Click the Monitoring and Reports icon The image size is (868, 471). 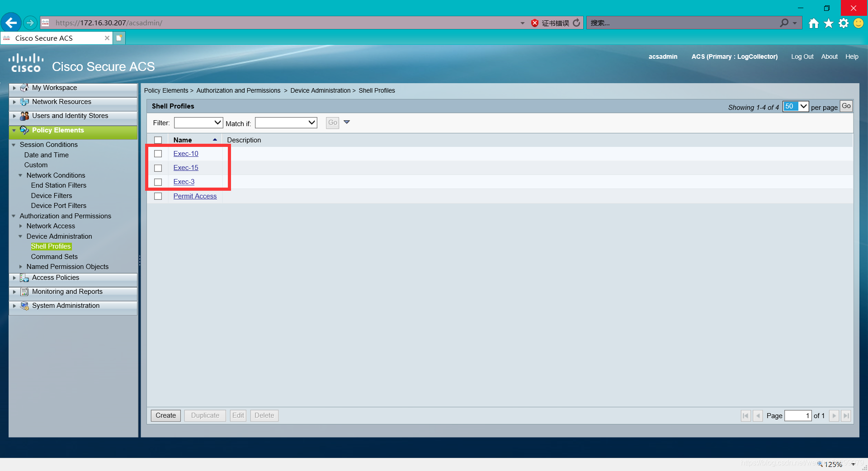24,292
